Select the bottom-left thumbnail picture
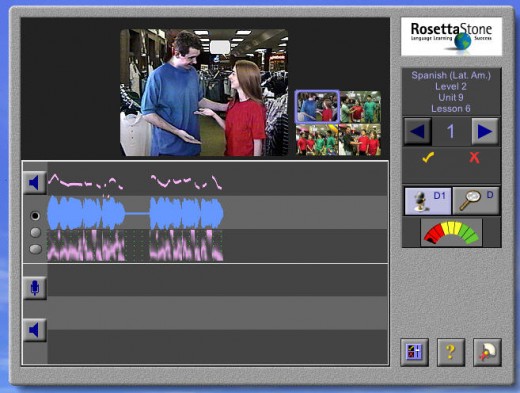This screenshot has width=520, height=393. coord(317,139)
